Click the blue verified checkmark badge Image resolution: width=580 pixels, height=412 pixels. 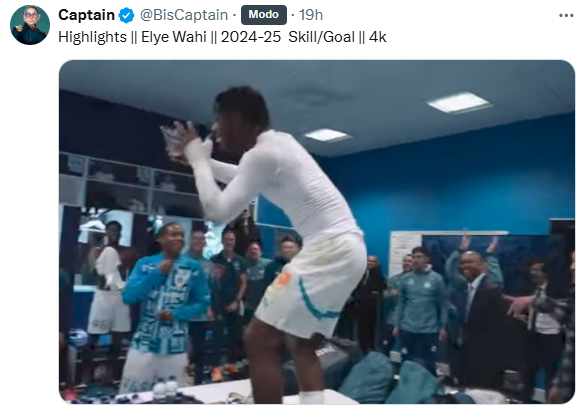tap(127, 16)
